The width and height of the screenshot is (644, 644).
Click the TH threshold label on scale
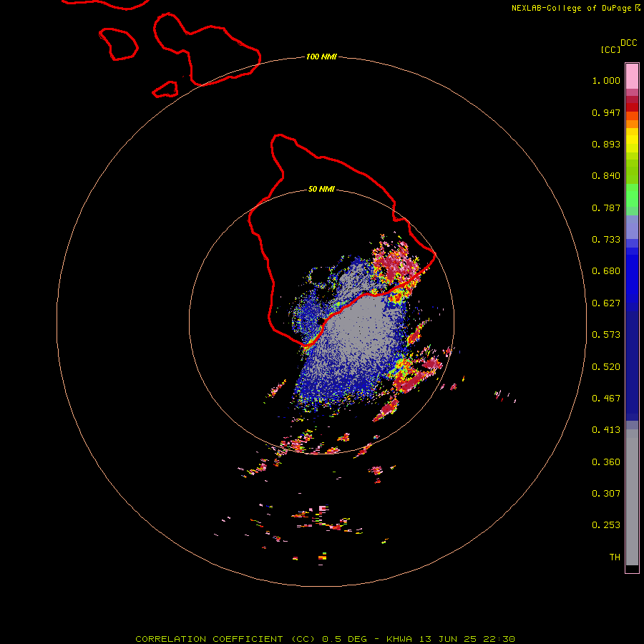(615, 557)
